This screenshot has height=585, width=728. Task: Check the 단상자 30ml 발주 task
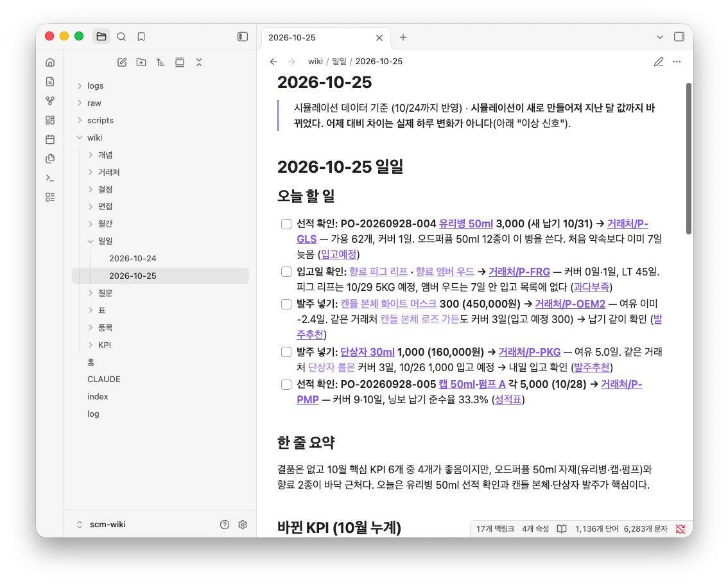(286, 353)
